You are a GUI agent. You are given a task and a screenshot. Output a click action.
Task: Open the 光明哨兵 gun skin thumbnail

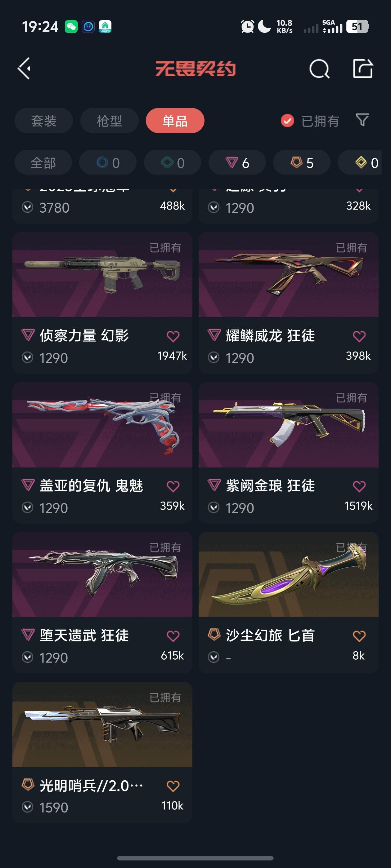point(102,724)
